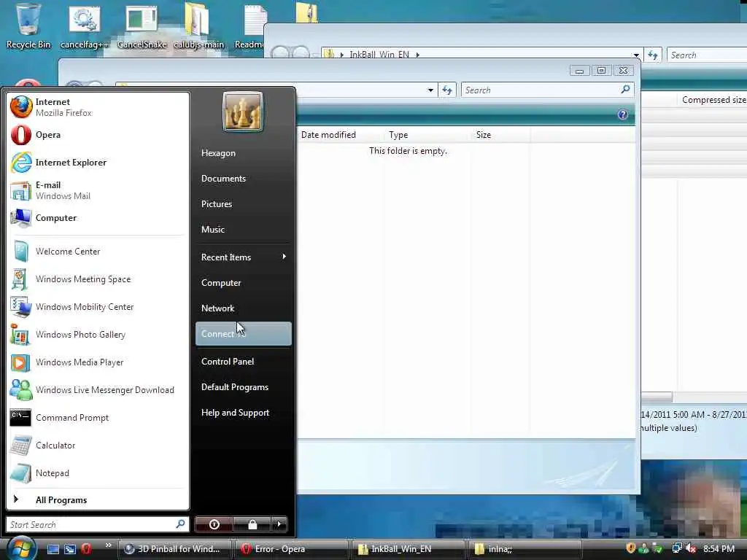Image resolution: width=747 pixels, height=560 pixels.
Task: Open Internet Explorer in the Start menu
Action: (98, 163)
